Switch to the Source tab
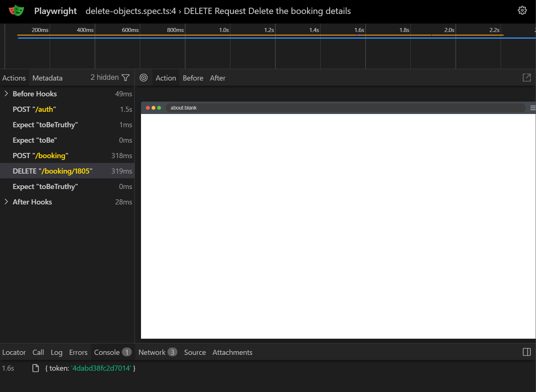536x392 pixels. point(195,352)
